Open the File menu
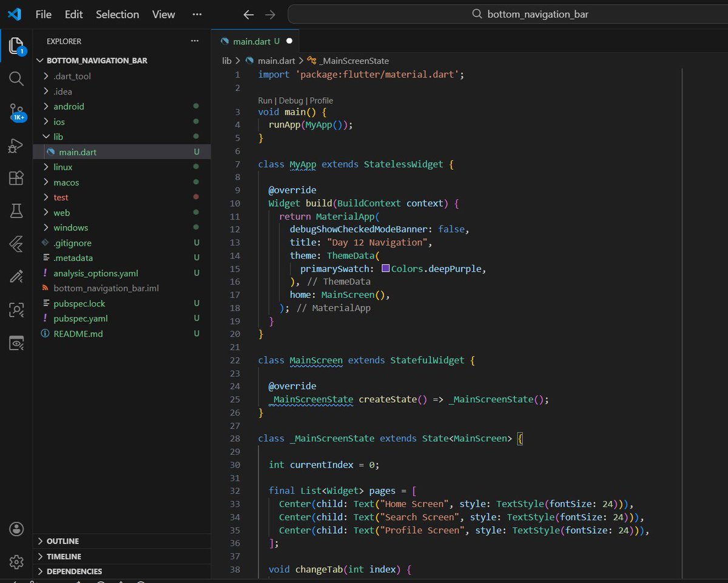 tap(44, 15)
